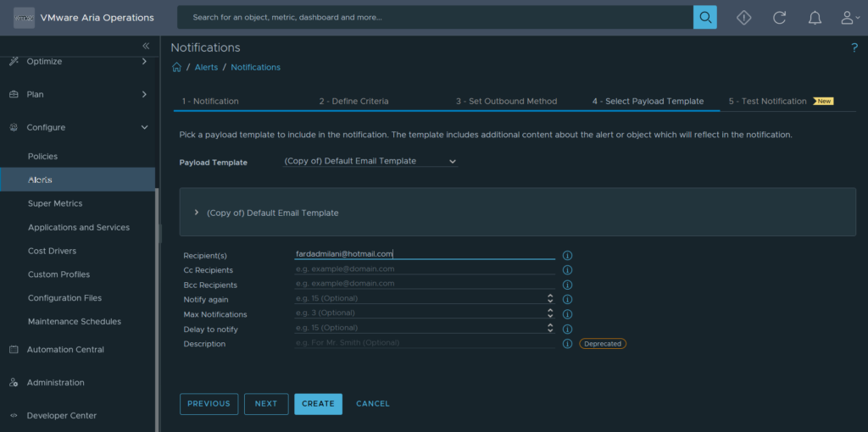Click the CREATE button

pyautogui.click(x=319, y=404)
